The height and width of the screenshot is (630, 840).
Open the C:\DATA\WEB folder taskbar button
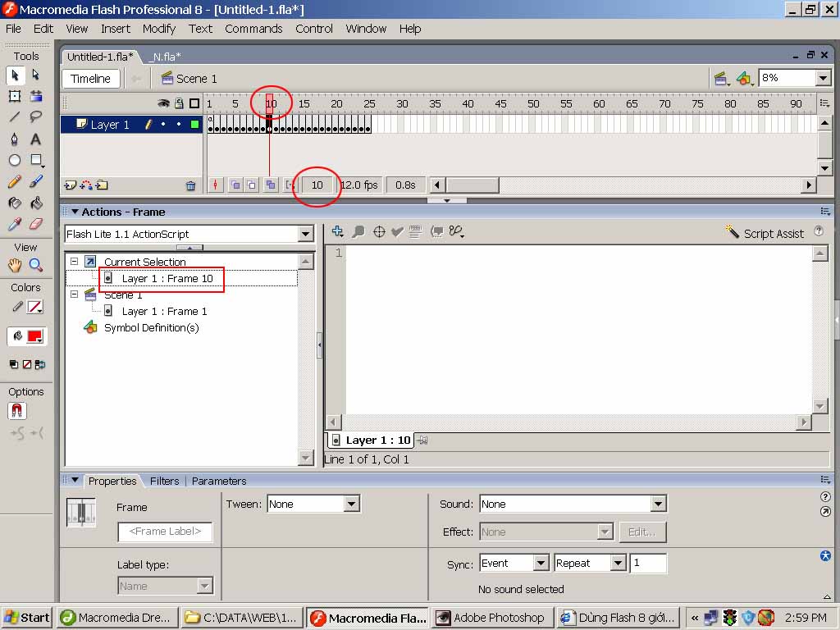click(243, 618)
